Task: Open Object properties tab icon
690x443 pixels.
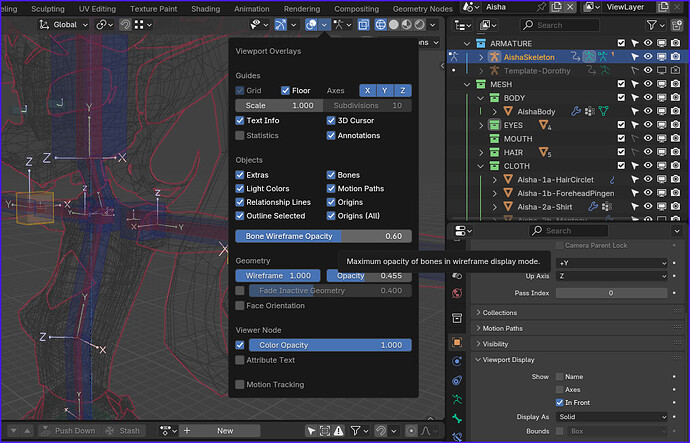Action: [x=457, y=342]
